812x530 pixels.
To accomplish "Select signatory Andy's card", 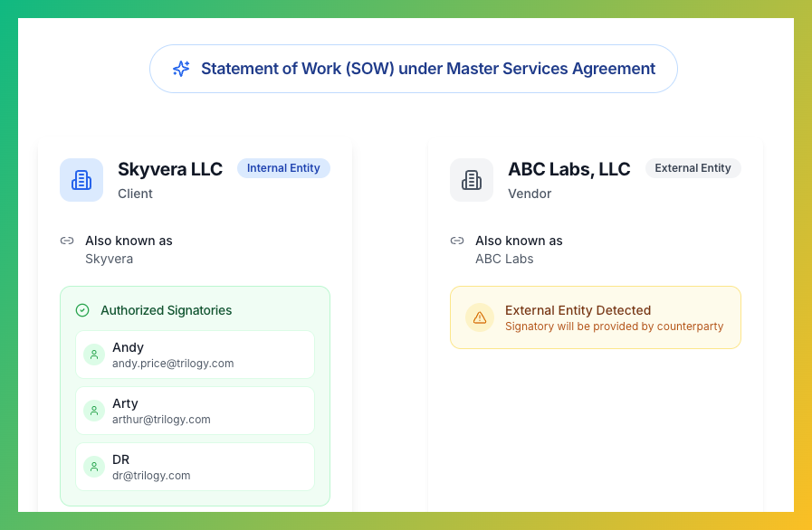I will 195,355.
